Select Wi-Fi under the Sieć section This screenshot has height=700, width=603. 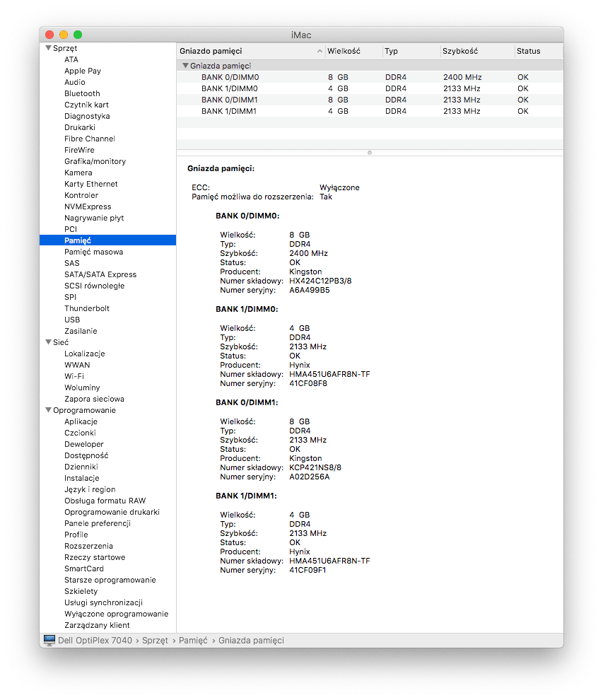pos(74,376)
